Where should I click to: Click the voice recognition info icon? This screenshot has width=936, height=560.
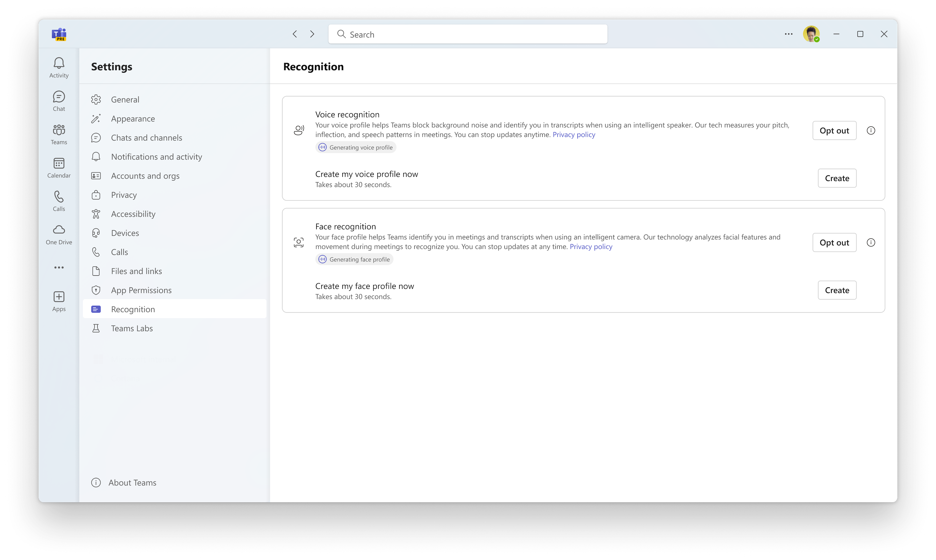click(x=871, y=130)
